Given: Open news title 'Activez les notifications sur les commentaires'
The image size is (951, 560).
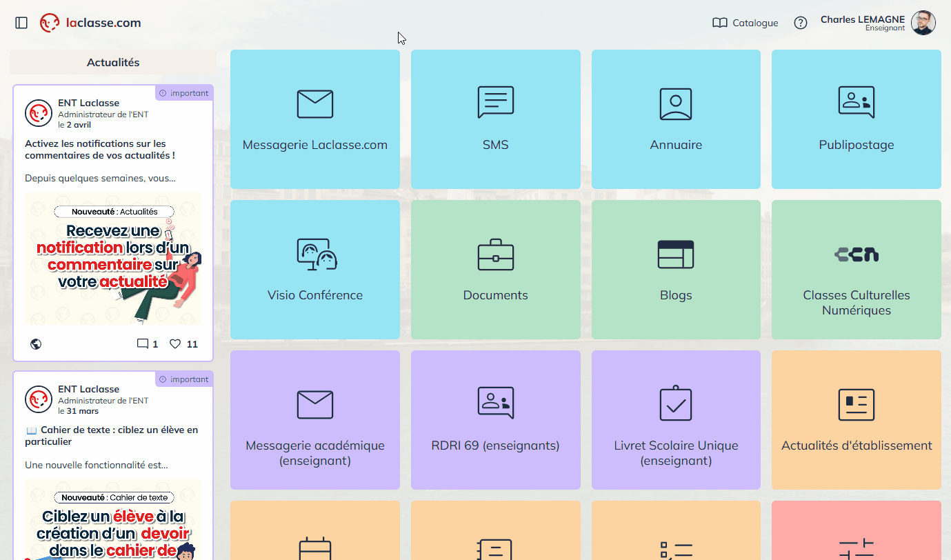Looking at the screenshot, I should click(100, 150).
